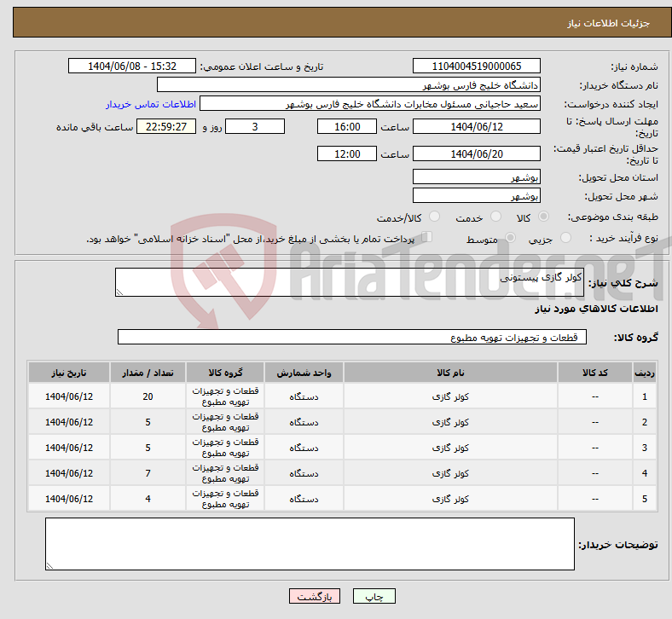Image resolution: width=672 pixels, height=619 pixels.
Task: Click کولر گازی in row 1
Action: pos(450,396)
